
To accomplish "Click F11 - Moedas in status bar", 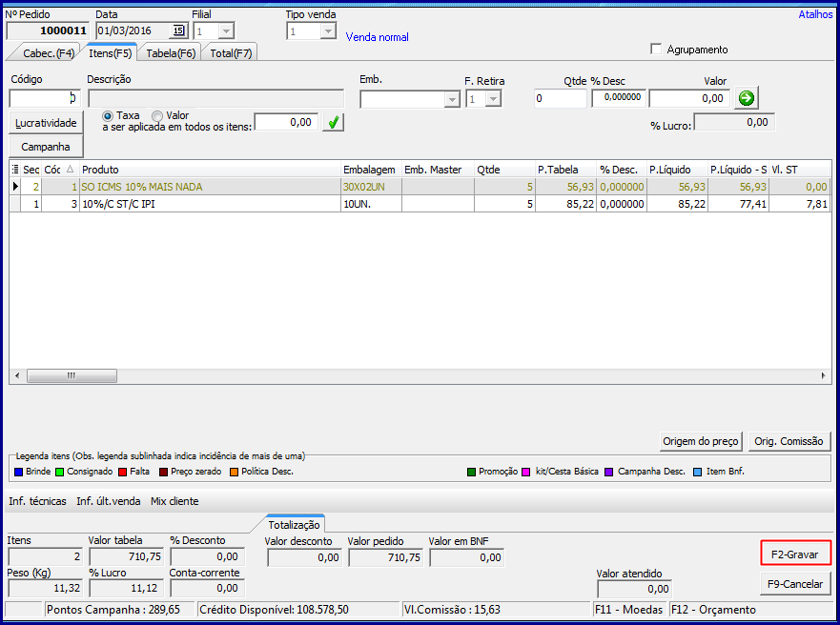I will [x=629, y=610].
